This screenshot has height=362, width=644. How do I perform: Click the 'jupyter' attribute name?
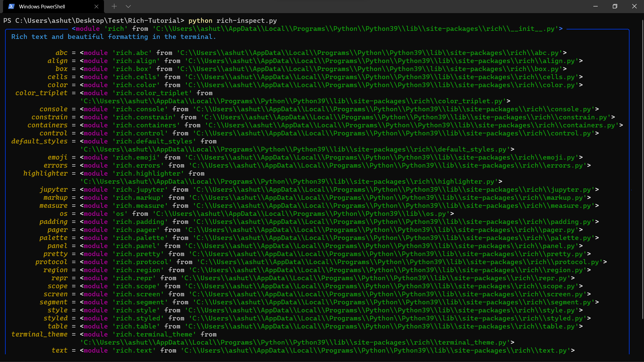(x=53, y=190)
